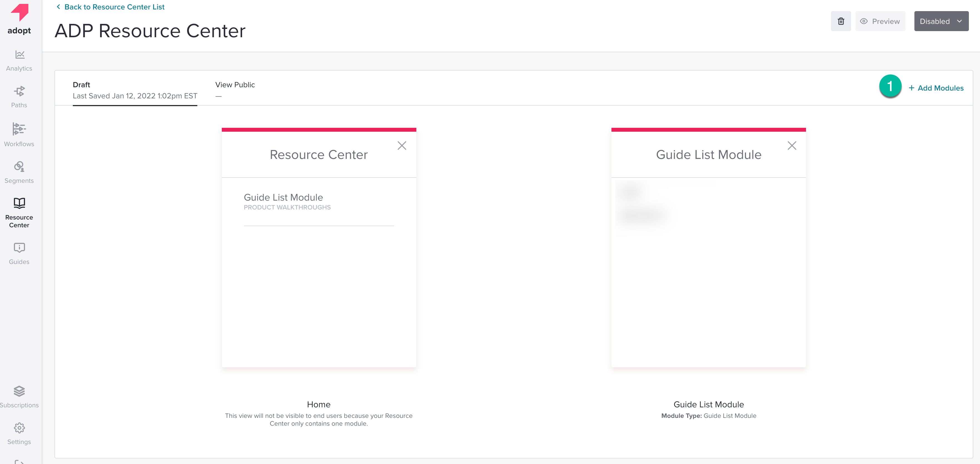Select Resource Center in sidebar
Viewport: 980px width, 464px height.
coord(19,213)
